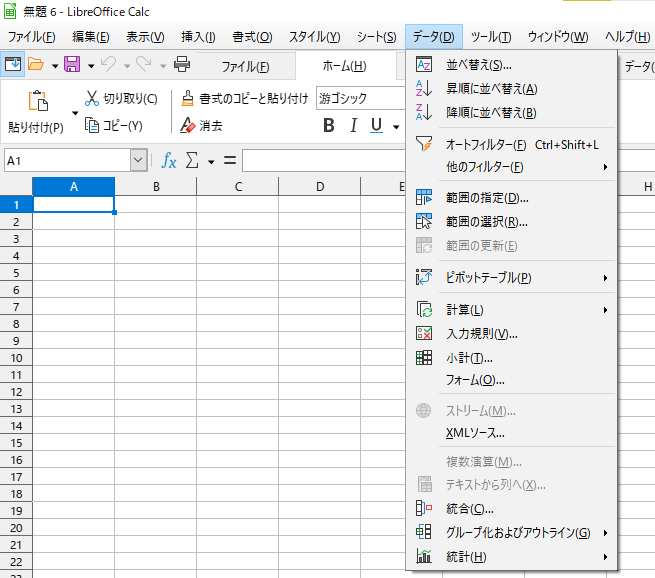The height and width of the screenshot is (578, 655).
Task: Click the font name box (游ゴシック)
Action: tap(361, 98)
